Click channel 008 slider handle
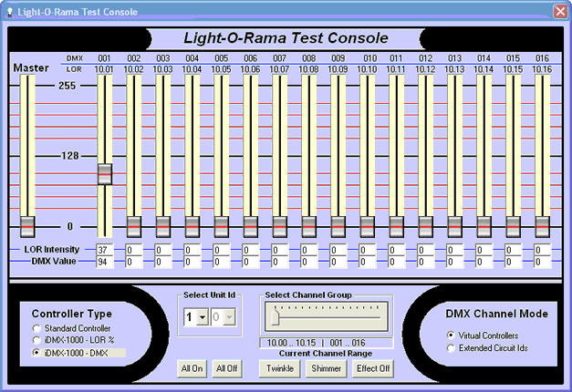 [309, 225]
